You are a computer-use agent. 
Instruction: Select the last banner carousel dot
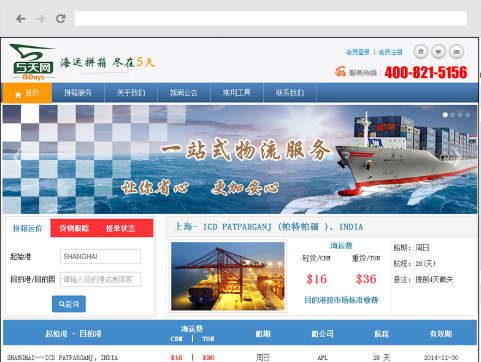(x=468, y=115)
